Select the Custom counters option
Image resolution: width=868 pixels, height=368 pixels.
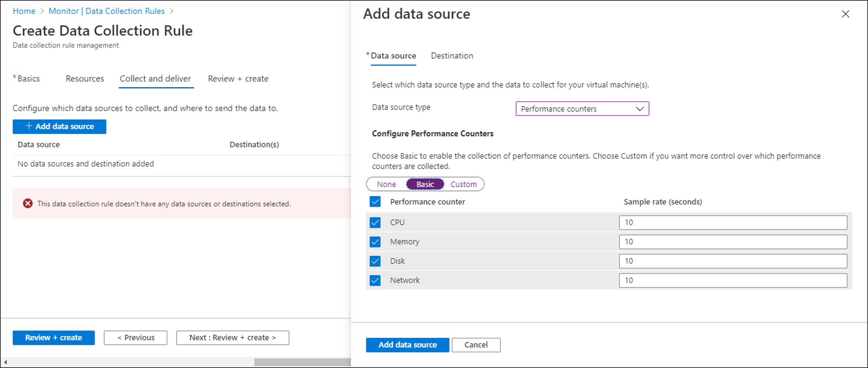click(464, 184)
